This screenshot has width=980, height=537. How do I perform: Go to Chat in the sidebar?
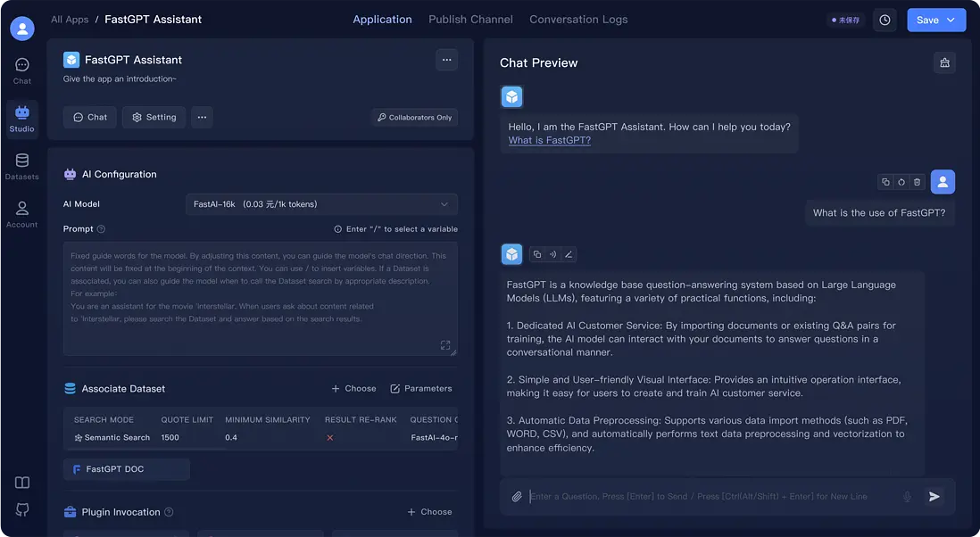pos(22,71)
